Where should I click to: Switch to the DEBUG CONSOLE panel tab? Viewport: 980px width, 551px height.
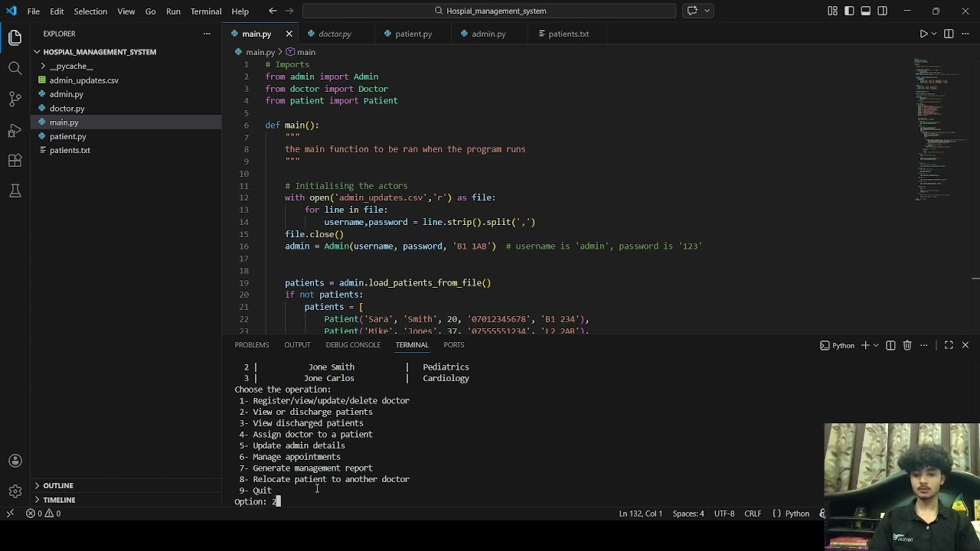[353, 345]
